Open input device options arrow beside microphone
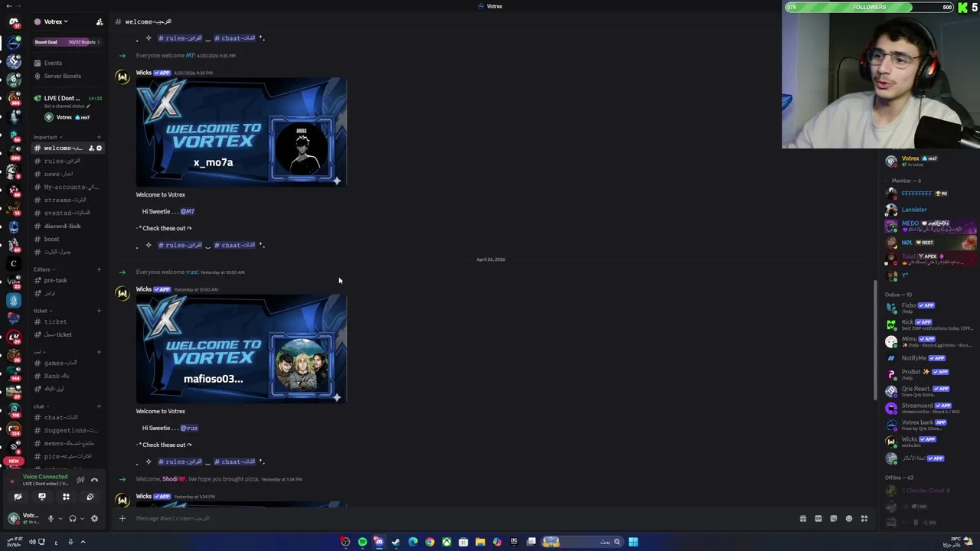Image resolution: width=980 pixels, height=551 pixels. (x=60, y=518)
